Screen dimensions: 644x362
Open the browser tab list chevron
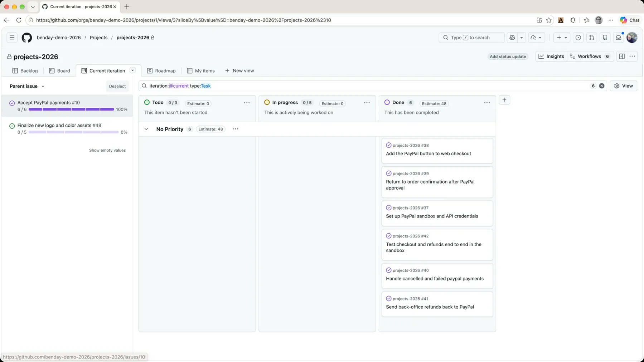[33, 6]
